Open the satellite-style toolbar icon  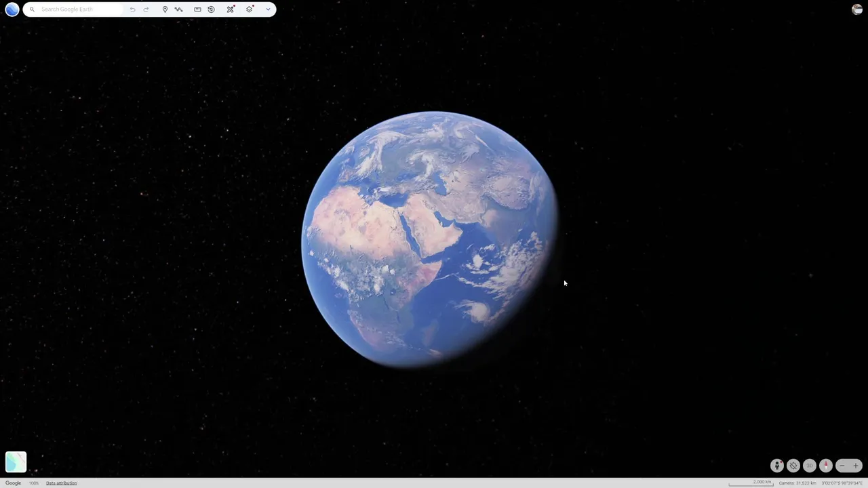pyautogui.click(x=231, y=9)
